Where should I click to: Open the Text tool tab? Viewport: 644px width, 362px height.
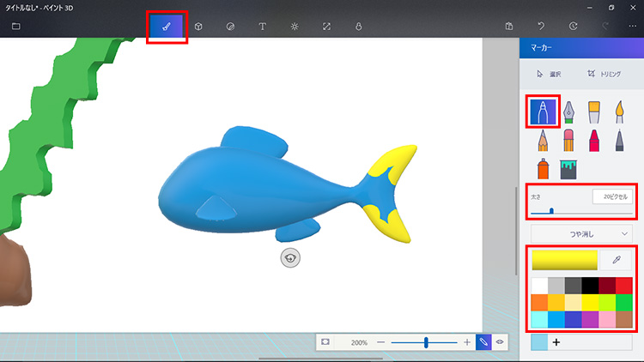pos(263,27)
